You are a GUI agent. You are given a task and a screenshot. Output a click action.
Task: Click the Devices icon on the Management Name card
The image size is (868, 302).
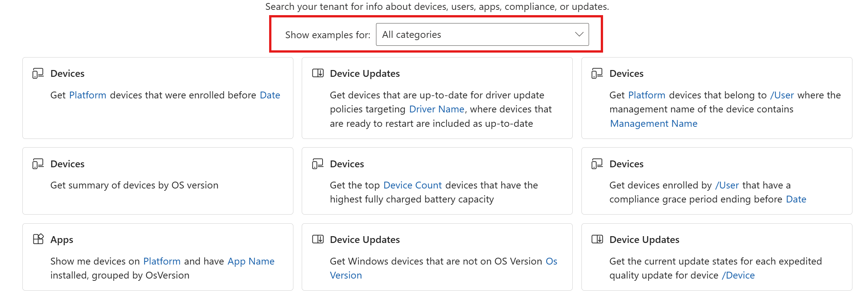[x=597, y=73]
